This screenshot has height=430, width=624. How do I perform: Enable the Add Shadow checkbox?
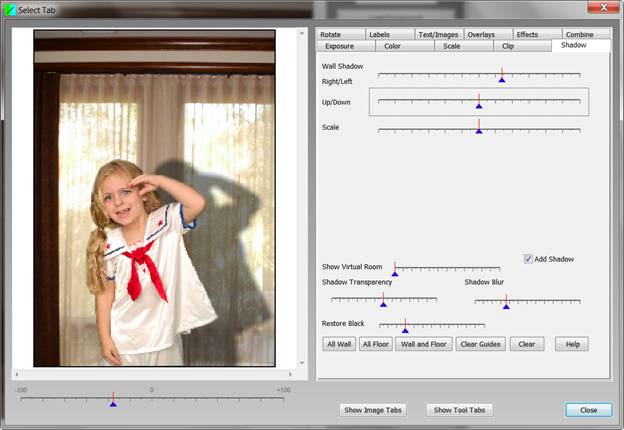[x=529, y=259]
